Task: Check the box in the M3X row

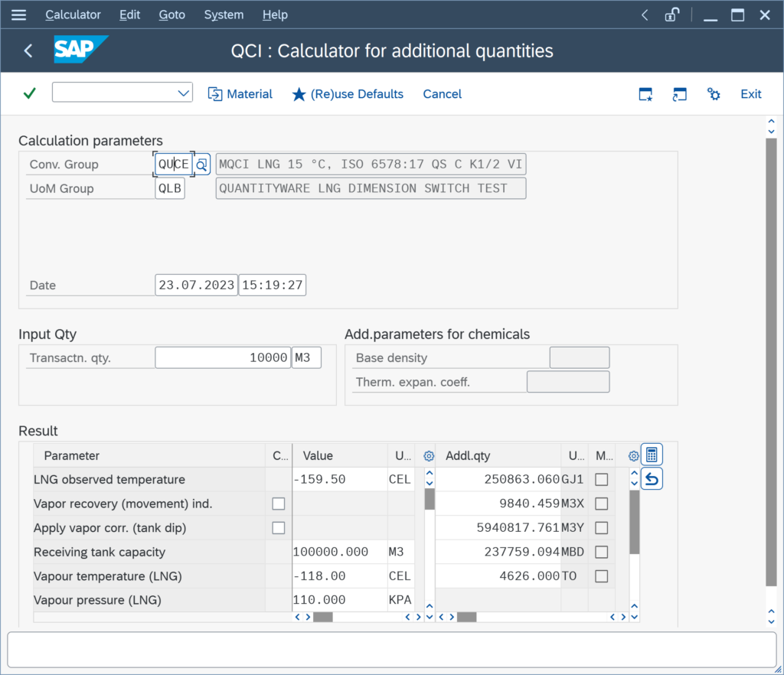Action: click(602, 504)
